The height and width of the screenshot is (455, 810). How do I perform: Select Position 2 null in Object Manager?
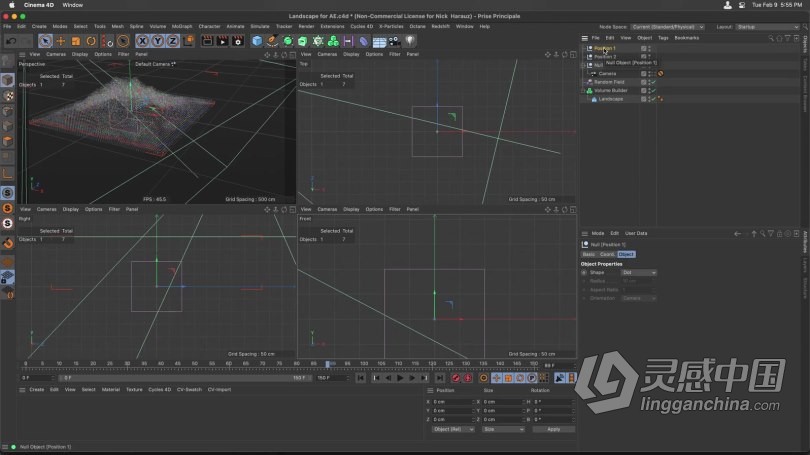(605, 57)
